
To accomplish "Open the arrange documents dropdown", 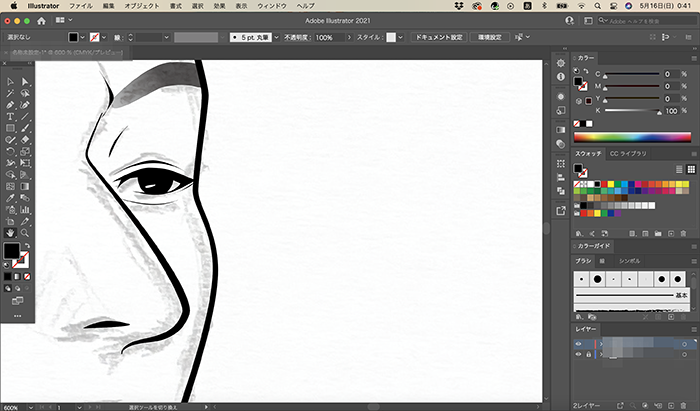I will pyautogui.click(x=64, y=21).
